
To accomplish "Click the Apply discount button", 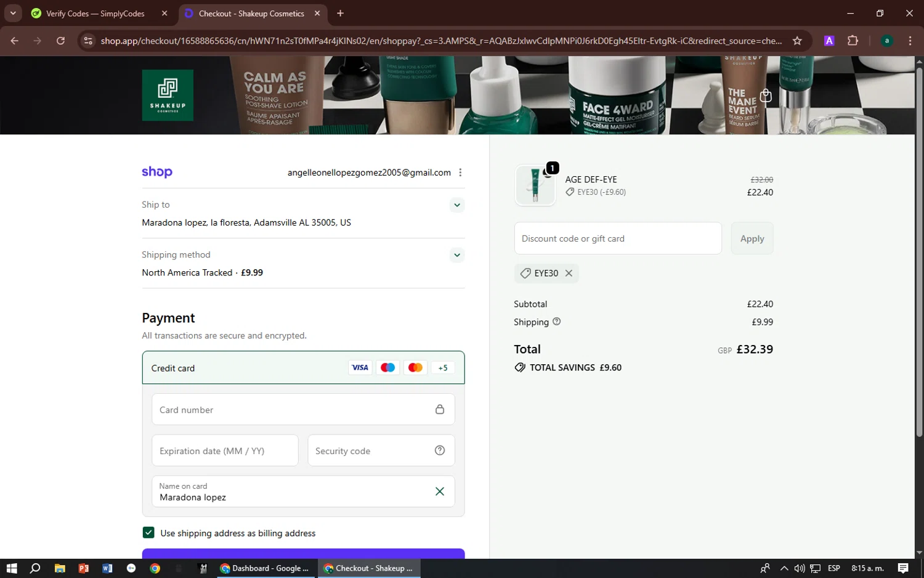I will point(752,238).
